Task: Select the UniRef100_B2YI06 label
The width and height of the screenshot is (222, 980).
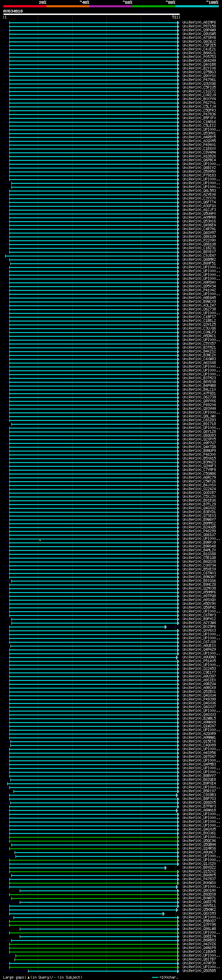Action: point(199,68)
